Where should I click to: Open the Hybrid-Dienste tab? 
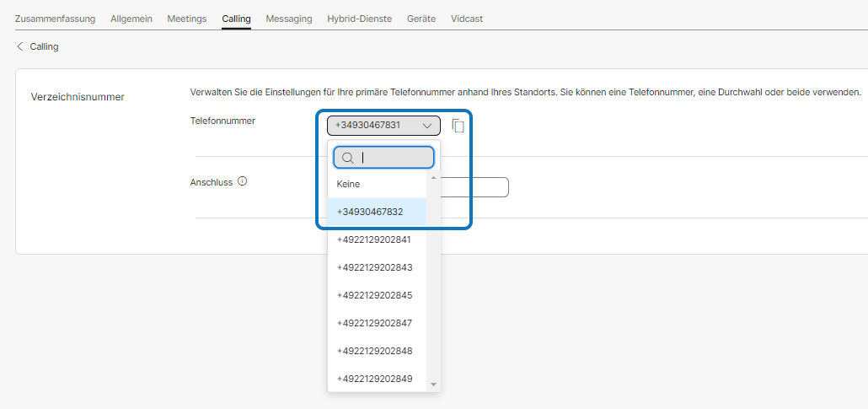359,19
